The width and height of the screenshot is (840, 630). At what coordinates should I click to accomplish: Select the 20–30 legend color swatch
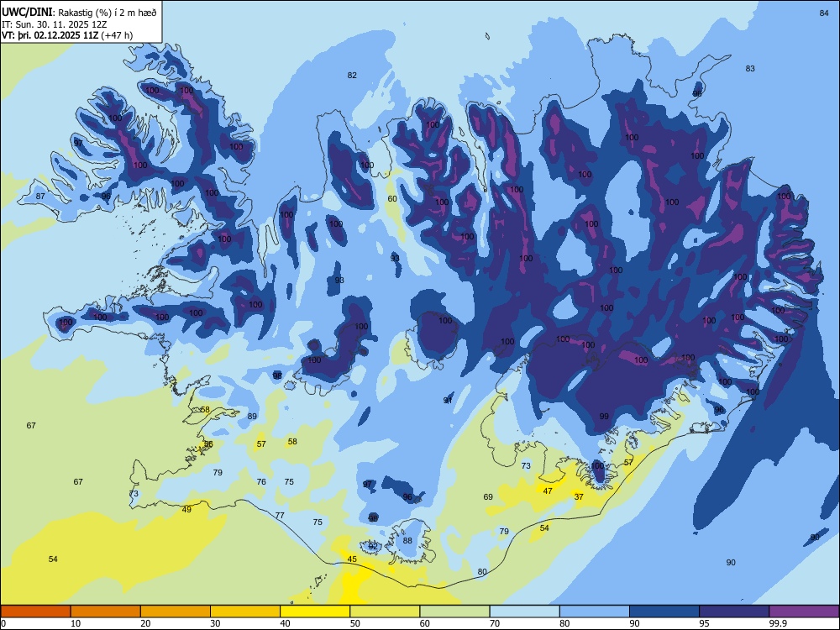coord(176,612)
